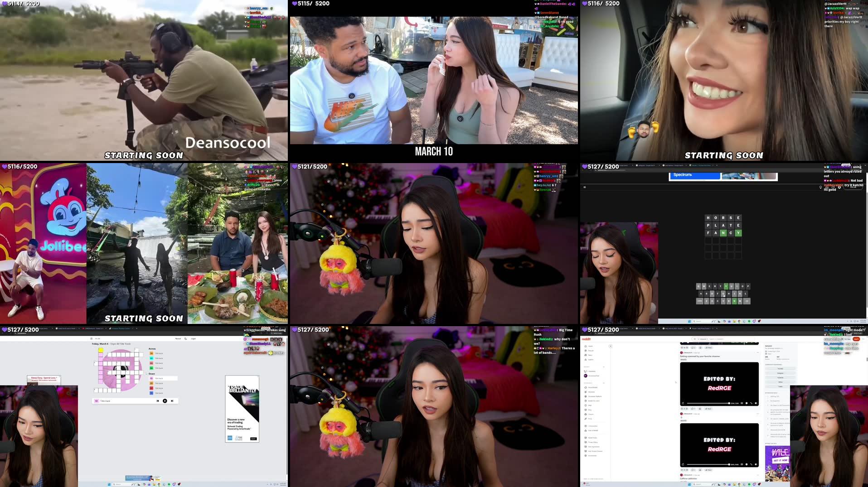868x487 pixels.
Task: Toggle fullscreen on the Reddit video player
Action: click(752, 405)
